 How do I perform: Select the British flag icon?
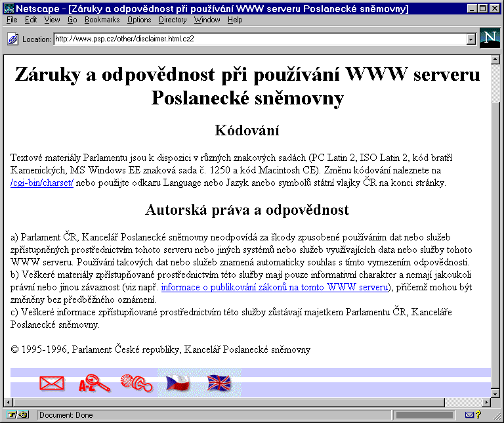[219, 383]
